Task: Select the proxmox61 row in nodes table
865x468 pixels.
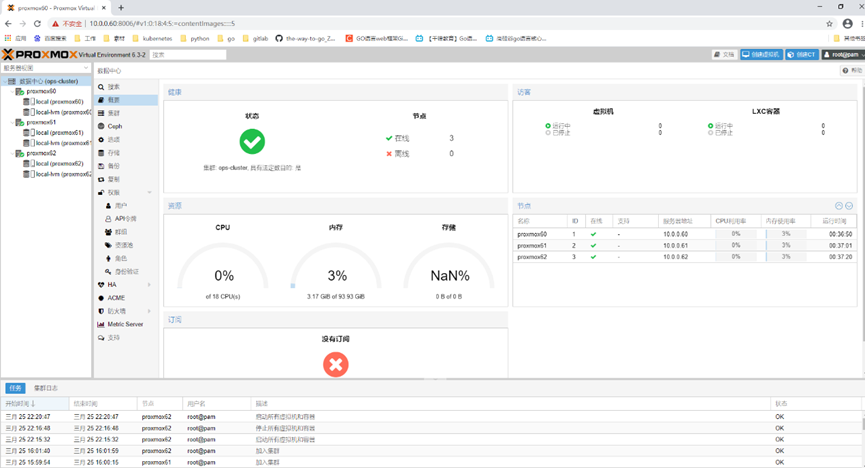Action: [x=685, y=246]
